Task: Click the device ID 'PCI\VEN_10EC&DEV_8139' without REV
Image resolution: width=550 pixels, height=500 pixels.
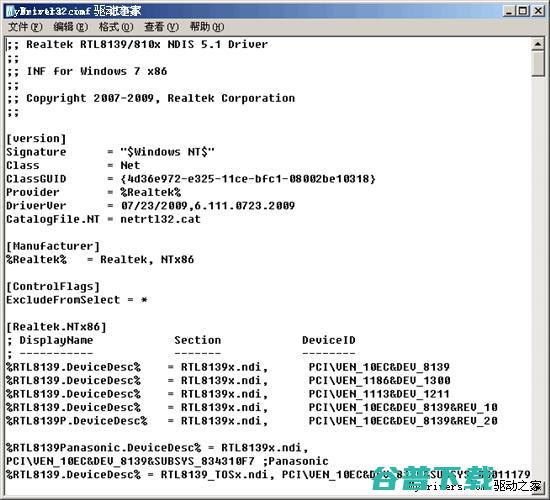Action: click(x=379, y=367)
